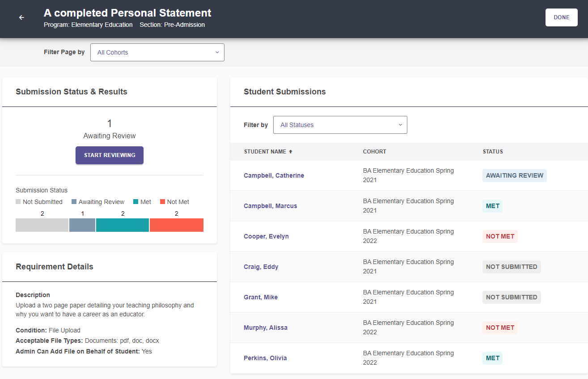Click Mike Grant's NOT SUBMITTED status badge
588x379 pixels.
512,297
